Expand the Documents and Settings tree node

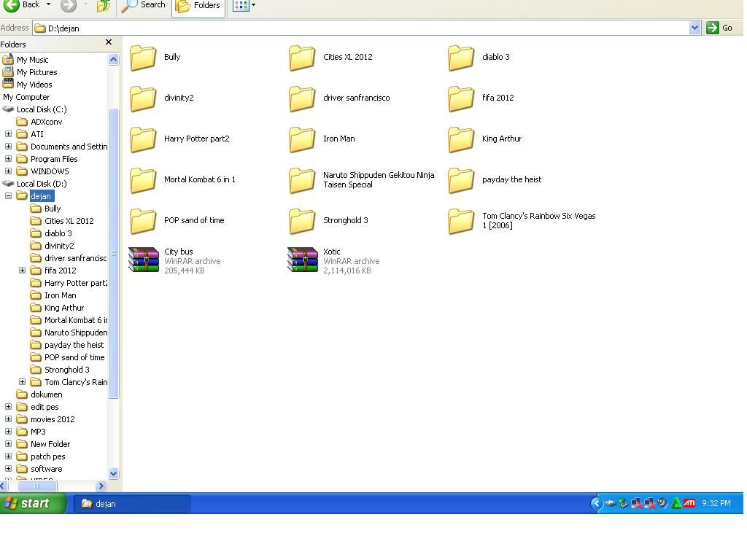pyautogui.click(x=9, y=147)
